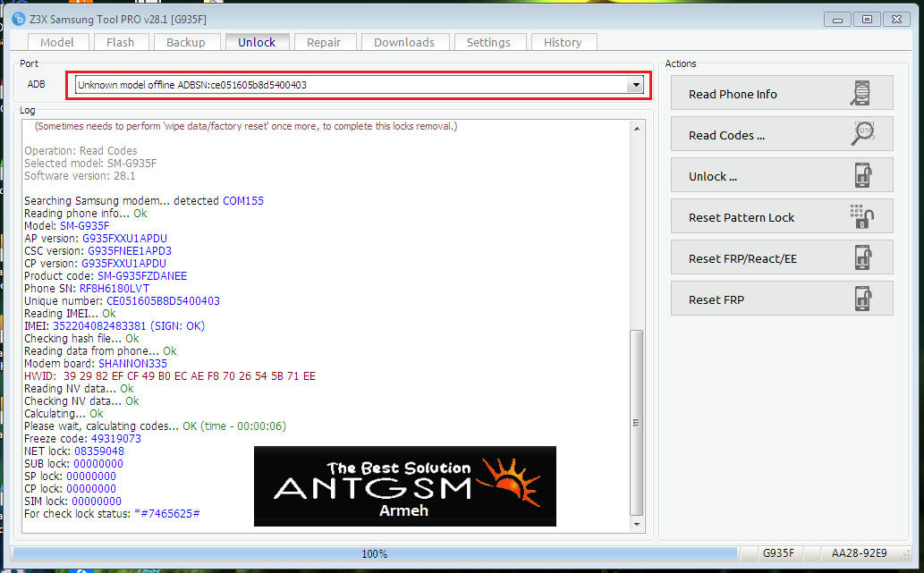
Task: Click the Unlock... action button label
Action: (x=712, y=177)
